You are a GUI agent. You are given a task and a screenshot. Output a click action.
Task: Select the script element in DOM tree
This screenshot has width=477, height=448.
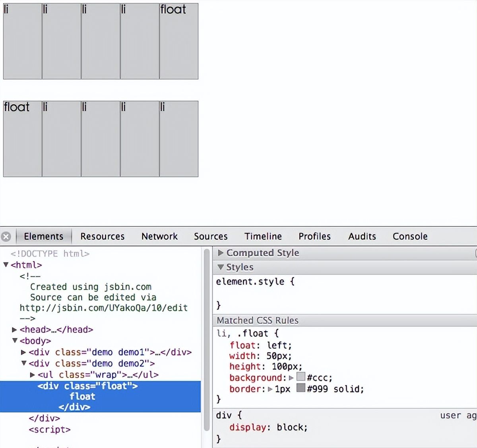[49, 429]
